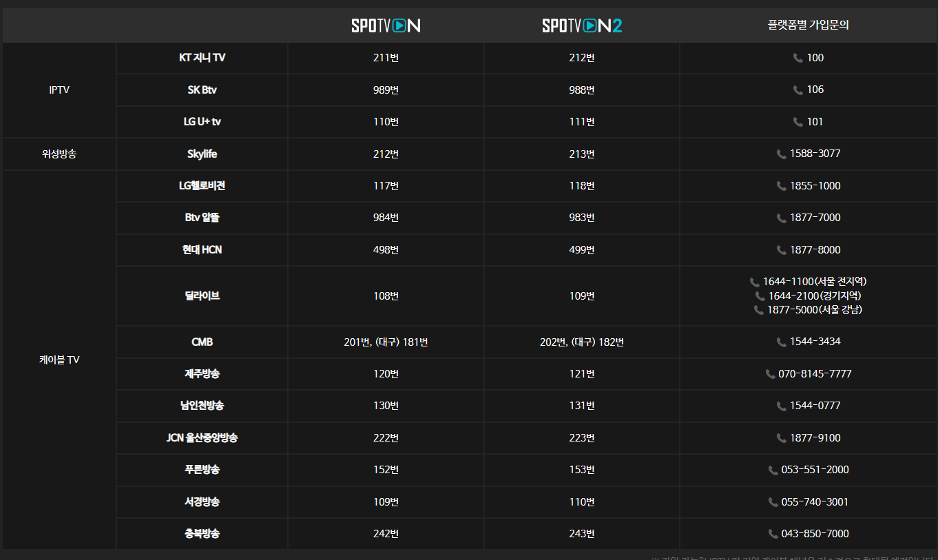Click the 푸른방송 row label
Image resolution: width=938 pixels, height=560 pixels.
click(x=202, y=470)
